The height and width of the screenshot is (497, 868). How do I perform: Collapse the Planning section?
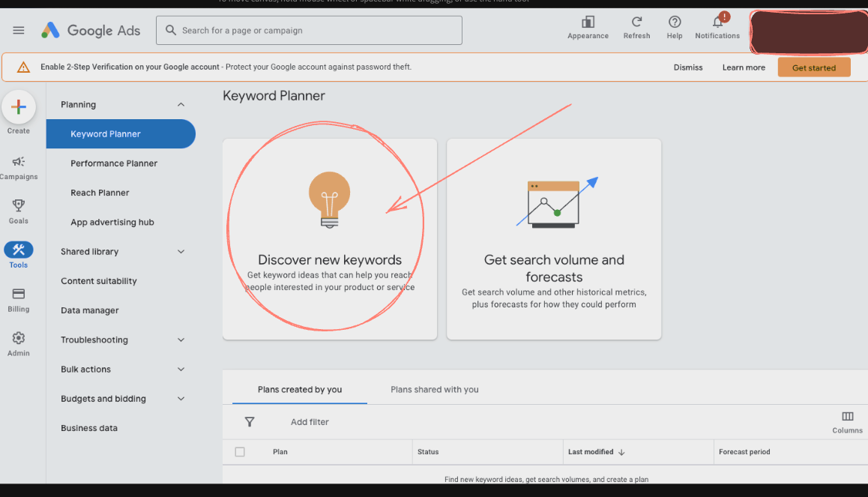pyautogui.click(x=181, y=105)
